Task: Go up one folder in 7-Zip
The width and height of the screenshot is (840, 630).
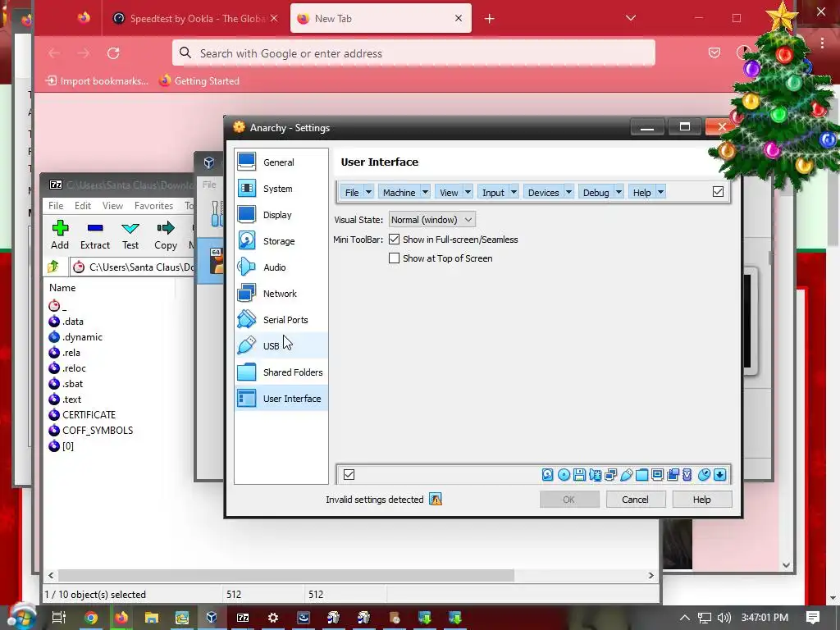Action: [x=53, y=267]
